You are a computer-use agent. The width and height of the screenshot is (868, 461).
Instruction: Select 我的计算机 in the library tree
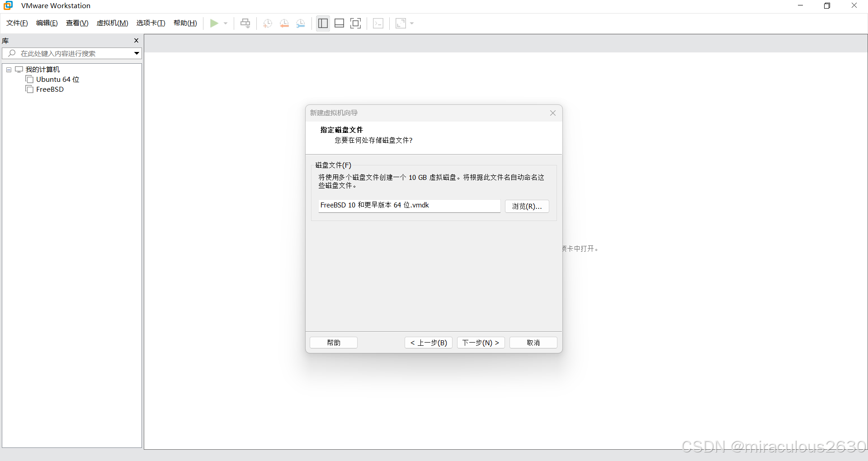tap(42, 70)
